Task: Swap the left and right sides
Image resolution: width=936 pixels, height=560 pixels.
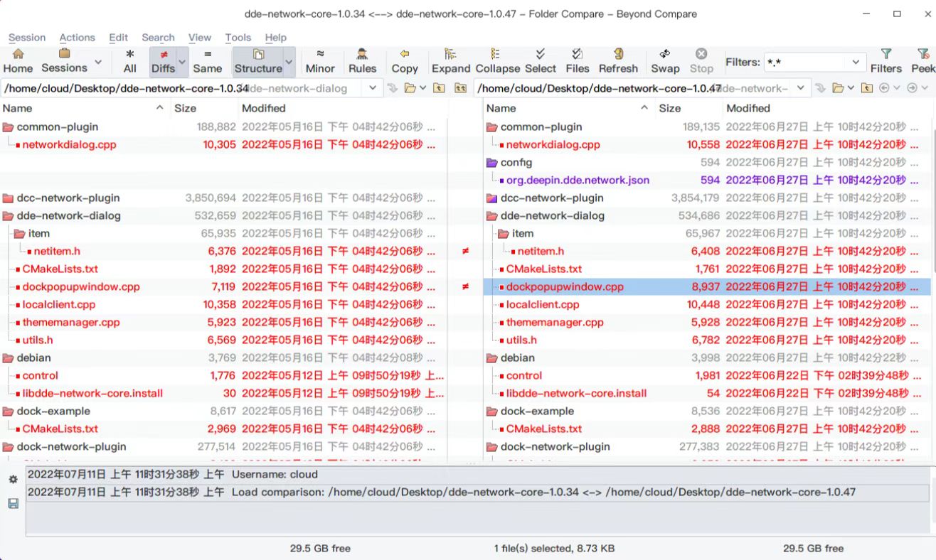Action: tap(665, 61)
